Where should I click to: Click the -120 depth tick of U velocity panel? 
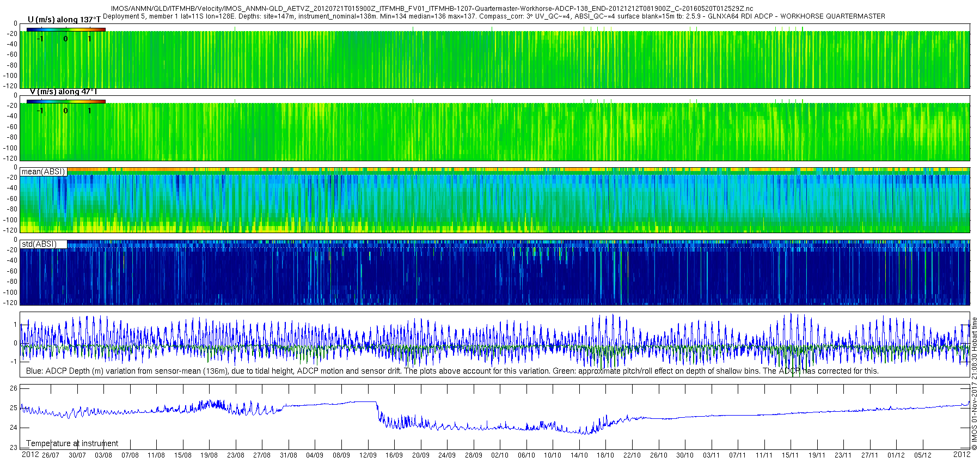[x=10, y=86]
